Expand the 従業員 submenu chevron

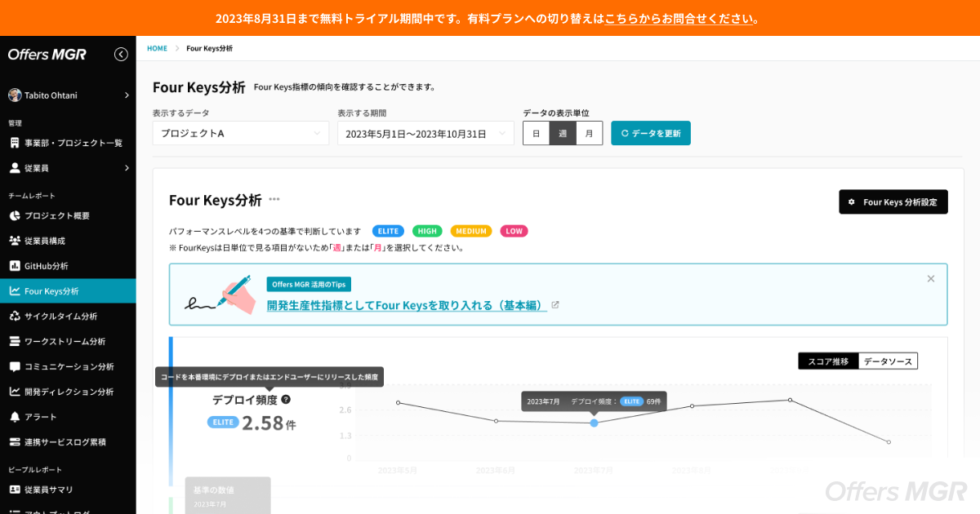[x=127, y=168]
